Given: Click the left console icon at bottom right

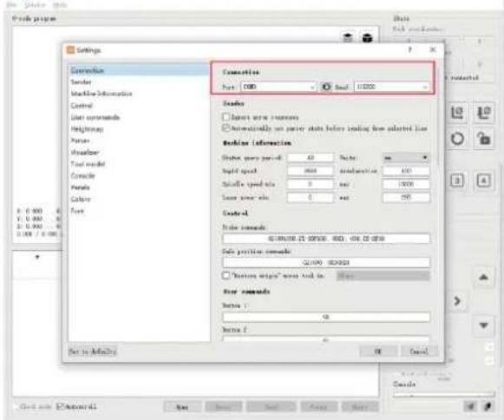Looking at the screenshot, I should (470, 406).
